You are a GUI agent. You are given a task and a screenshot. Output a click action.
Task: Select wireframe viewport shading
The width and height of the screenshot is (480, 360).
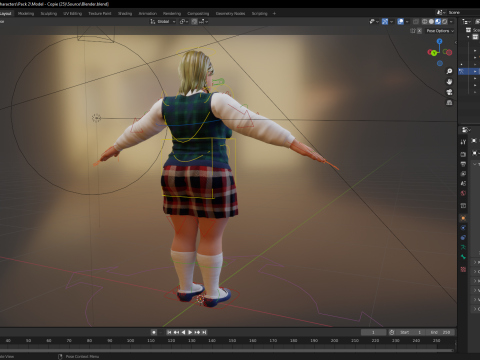point(425,22)
